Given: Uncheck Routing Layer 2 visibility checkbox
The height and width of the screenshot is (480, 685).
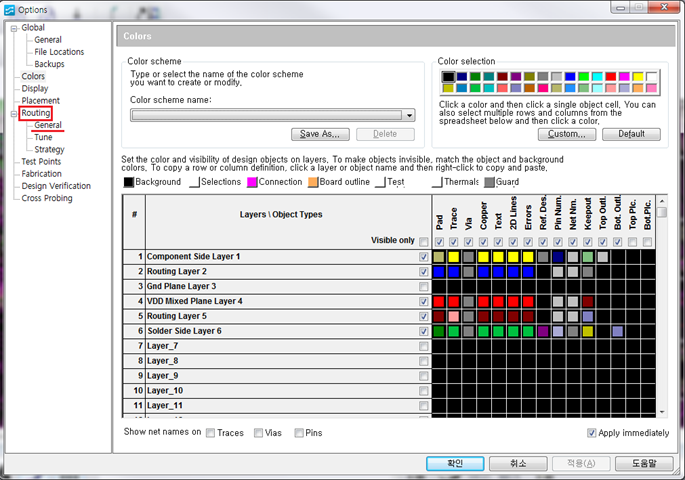Looking at the screenshot, I should coord(423,272).
